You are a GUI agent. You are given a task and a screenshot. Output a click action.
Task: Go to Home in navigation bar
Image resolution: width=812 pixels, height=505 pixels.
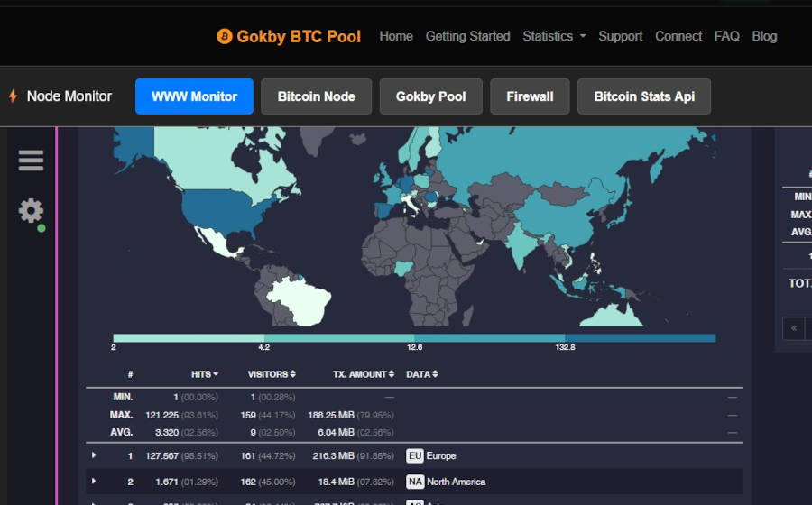[396, 36]
